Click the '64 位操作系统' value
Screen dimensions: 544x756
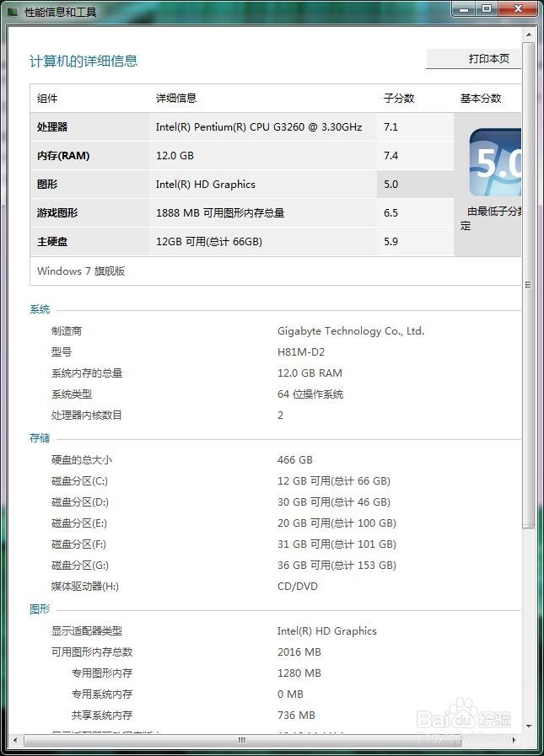pos(310,394)
